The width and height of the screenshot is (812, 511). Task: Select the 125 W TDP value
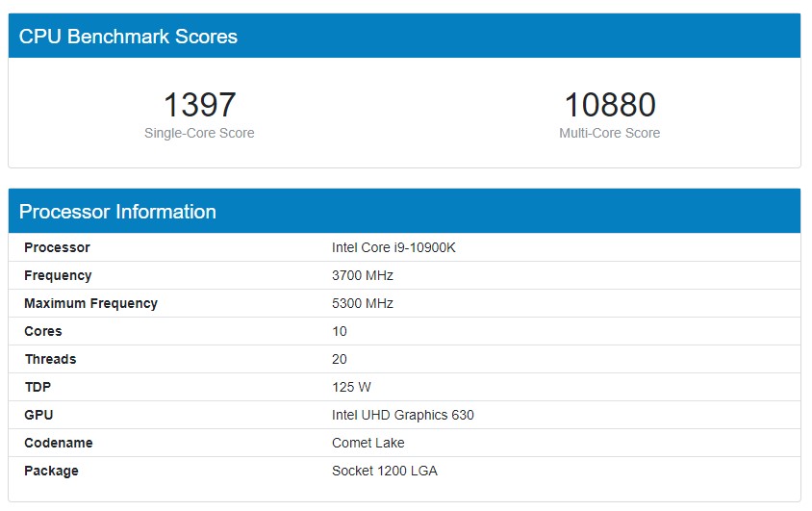point(351,387)
